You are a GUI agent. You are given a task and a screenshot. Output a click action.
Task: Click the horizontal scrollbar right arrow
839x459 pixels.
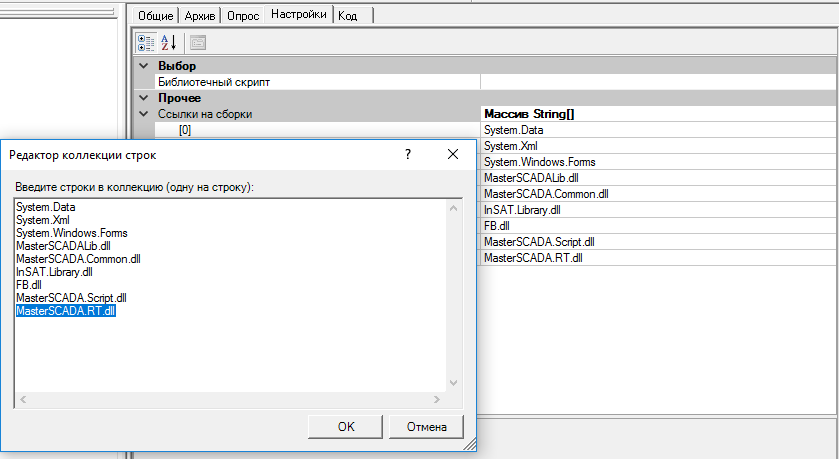(437, 399)
